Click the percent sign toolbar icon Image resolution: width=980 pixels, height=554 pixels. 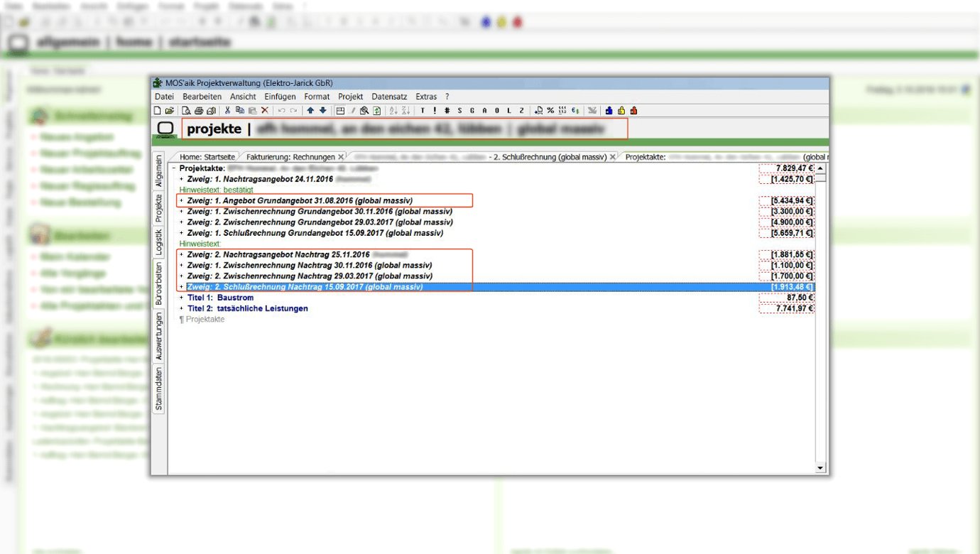550,111
